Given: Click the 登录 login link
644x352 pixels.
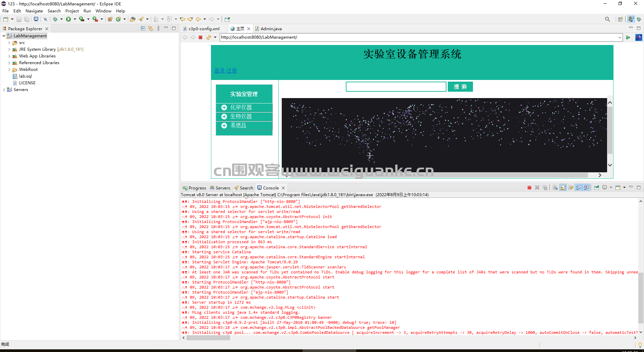Looking at the screenshot, I should tap(219, 71).
